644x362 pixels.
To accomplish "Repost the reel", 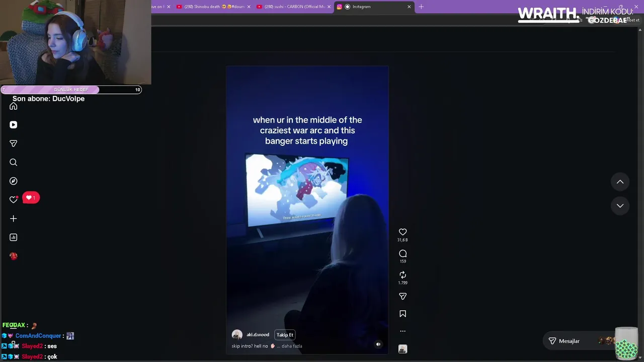I will click(x=403, y=275).
